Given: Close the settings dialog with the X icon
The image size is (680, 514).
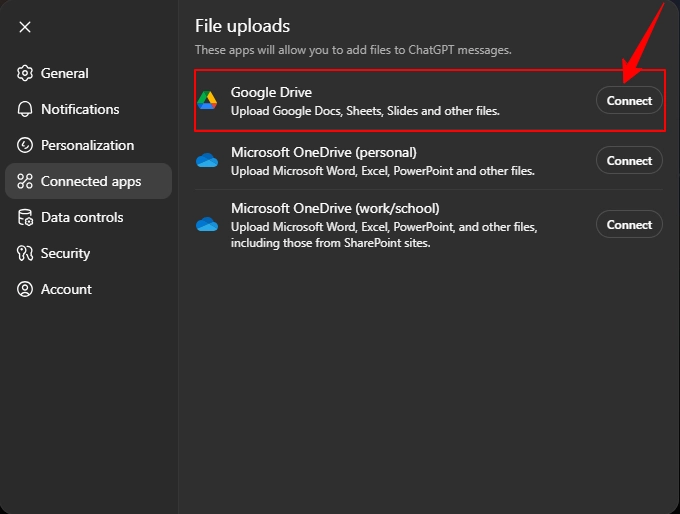Looking at the screenshot, I should 25,27.
